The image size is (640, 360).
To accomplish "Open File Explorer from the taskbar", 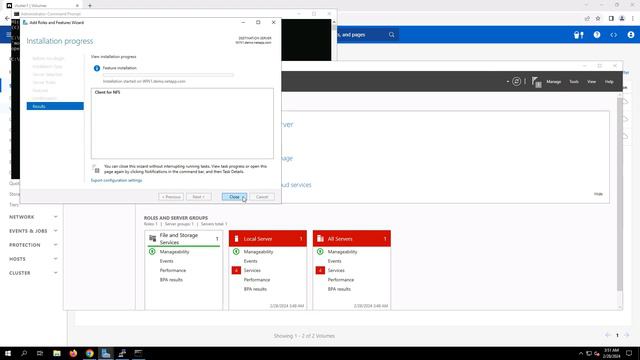I will 57,353.
